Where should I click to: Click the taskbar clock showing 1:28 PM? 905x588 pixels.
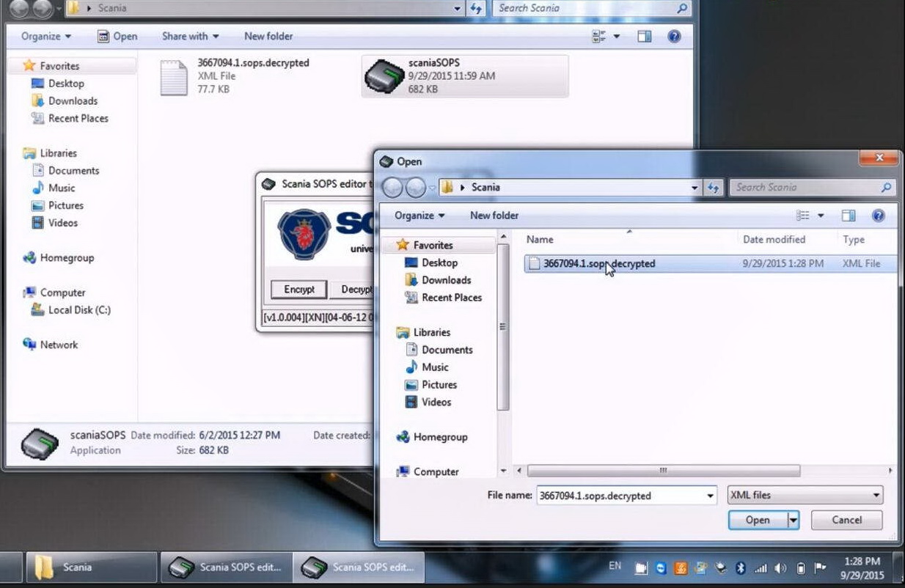[861, 568]
